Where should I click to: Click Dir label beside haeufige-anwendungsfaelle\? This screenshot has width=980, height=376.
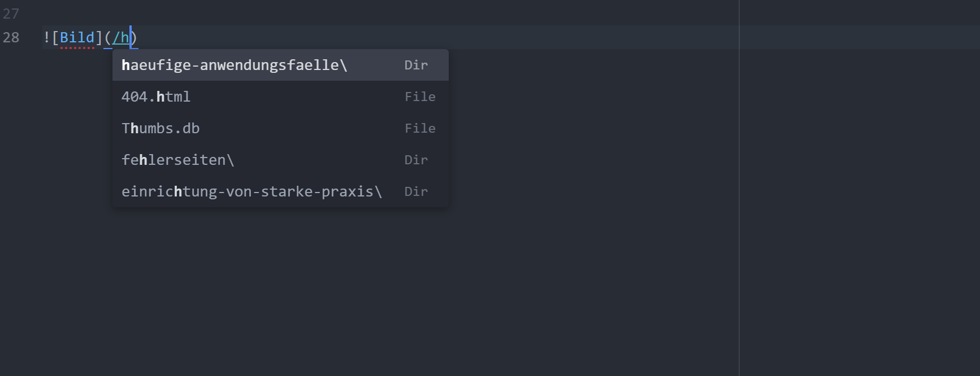click(x=416, y=65)
